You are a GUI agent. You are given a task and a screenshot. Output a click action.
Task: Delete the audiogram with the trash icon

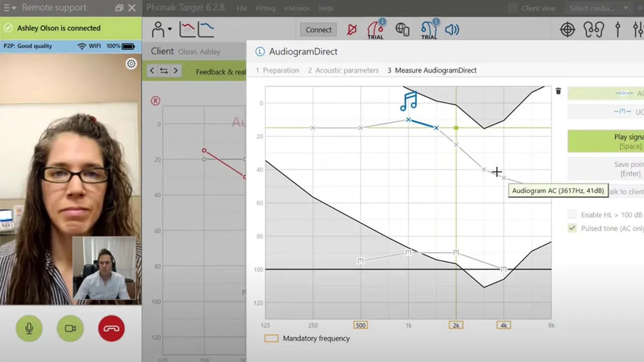[x=558, y=91]
